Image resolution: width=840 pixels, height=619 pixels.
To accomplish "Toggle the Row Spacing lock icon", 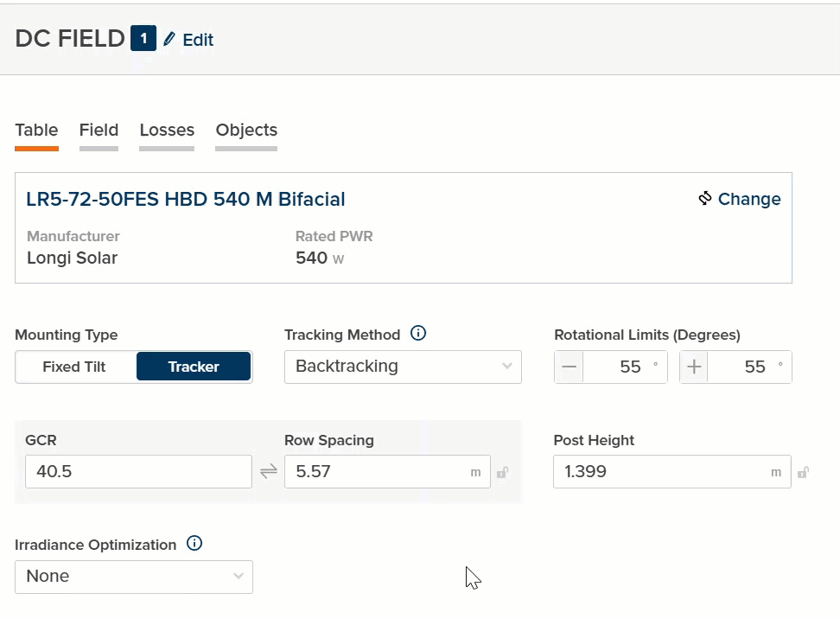I will [x=502, y=473].
